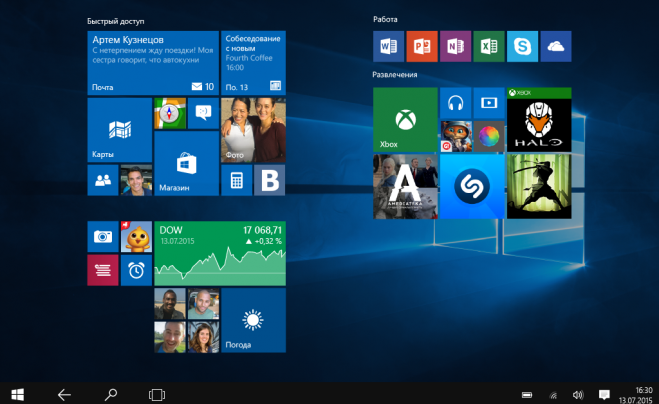Open the Halo game tile
This screenshot has width=659, height=404.
tap(538, 119)
